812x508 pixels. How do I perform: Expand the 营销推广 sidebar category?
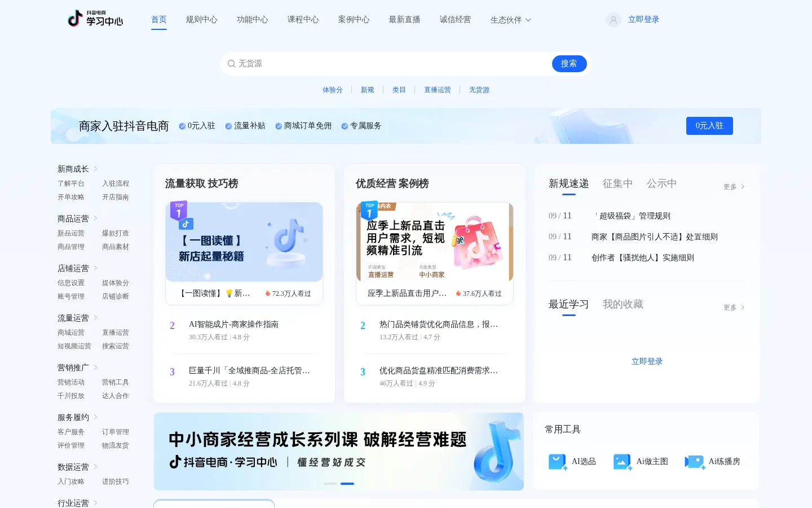pyautogui.click(x=78, y=367)
